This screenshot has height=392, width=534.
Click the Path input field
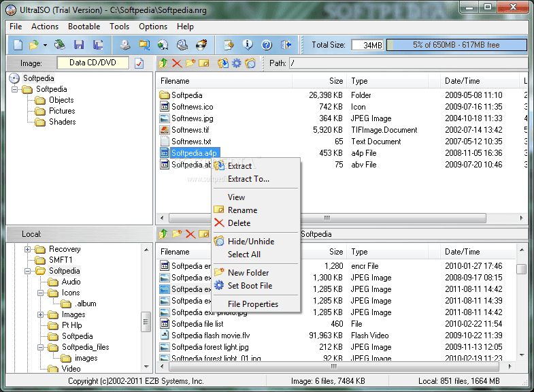(408, 63)
